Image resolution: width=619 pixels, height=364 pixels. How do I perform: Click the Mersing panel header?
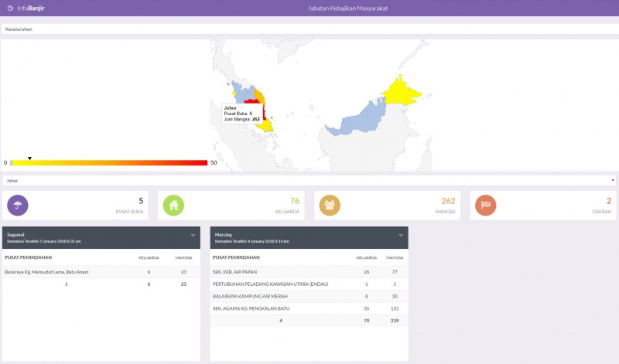309,237
